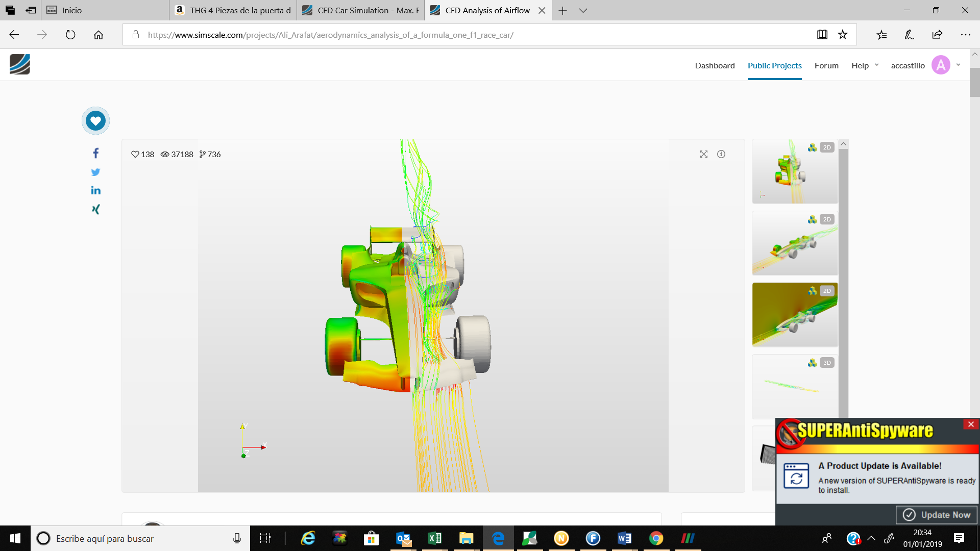Toggle the reading view icon
The image size is (980, 551).
click(x=822, y=35)
